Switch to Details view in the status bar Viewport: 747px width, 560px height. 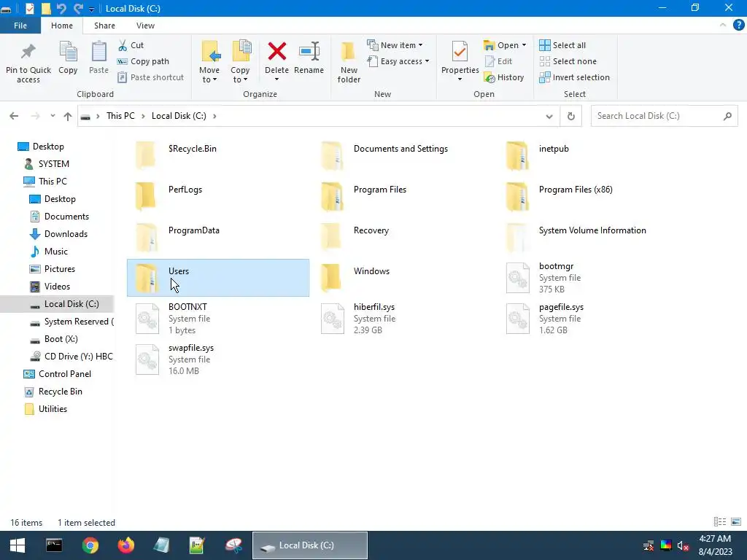click(720, 522)
